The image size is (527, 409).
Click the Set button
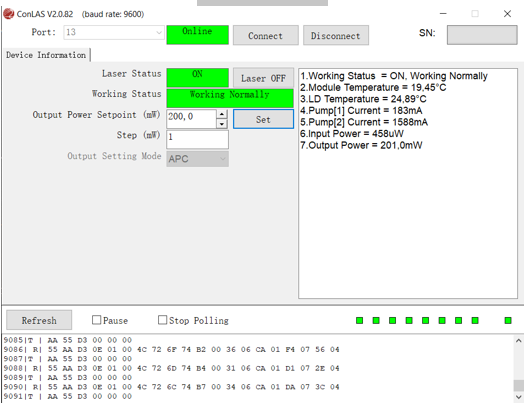[264, 119]
